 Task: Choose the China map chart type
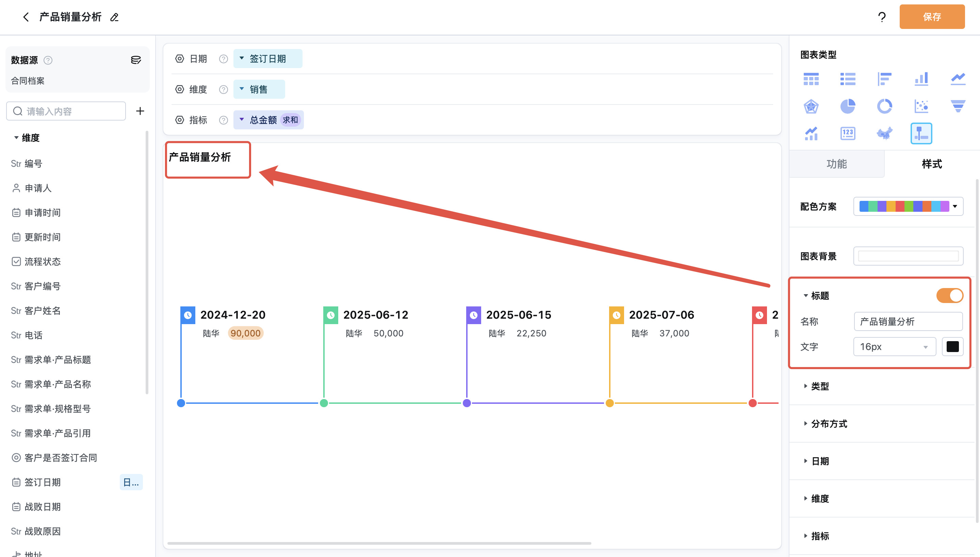pos(884,133)
